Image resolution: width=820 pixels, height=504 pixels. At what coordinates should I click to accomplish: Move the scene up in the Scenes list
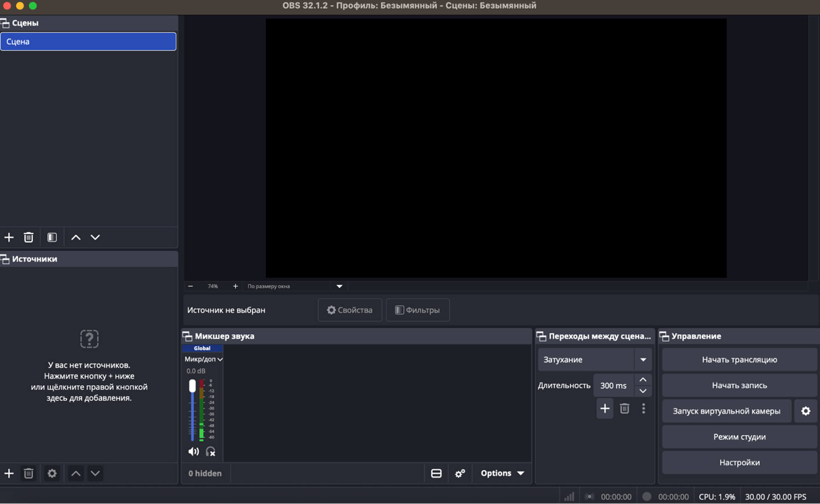[76, 237]
